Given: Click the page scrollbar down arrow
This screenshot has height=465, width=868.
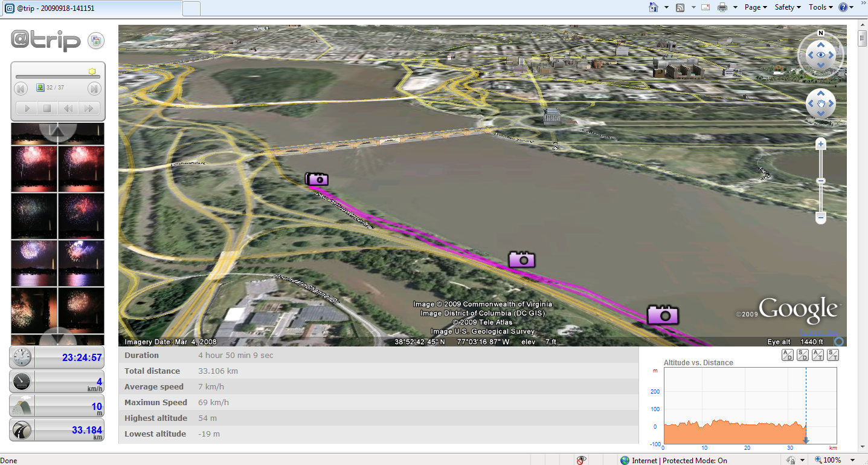Looking at the screenshot, I should pyautogui.click(x=863, y=447).
